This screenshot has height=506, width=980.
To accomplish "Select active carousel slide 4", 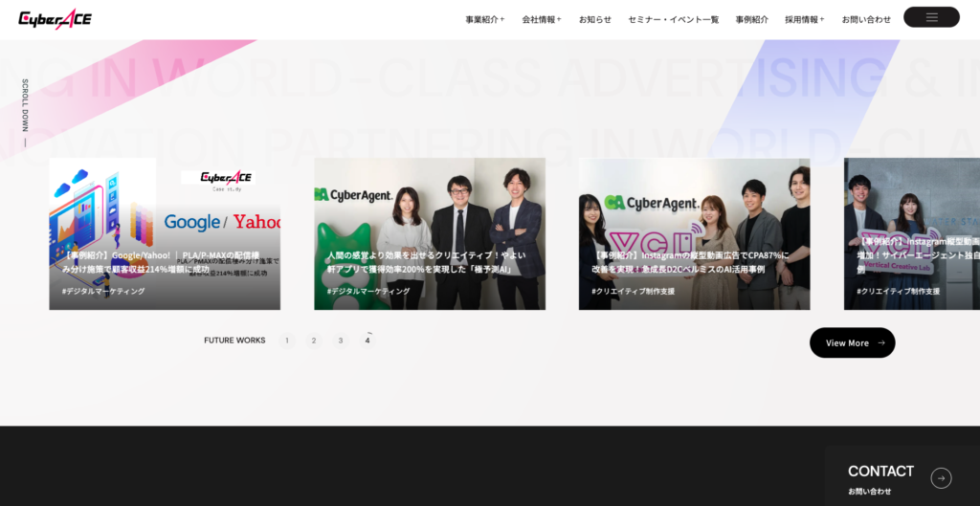I will pyautogui.click(x=367, y=341).
